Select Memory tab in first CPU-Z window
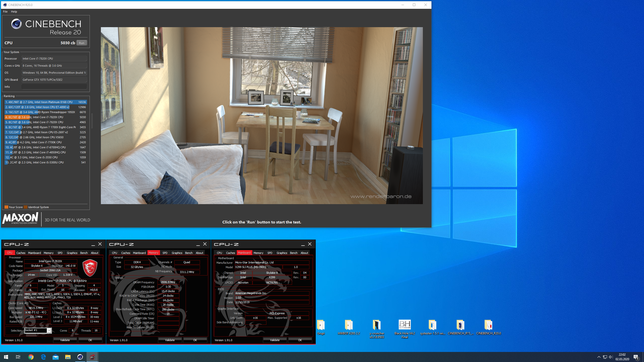The width and height of the screenshot is (644, 362). (x=49, y=253)
